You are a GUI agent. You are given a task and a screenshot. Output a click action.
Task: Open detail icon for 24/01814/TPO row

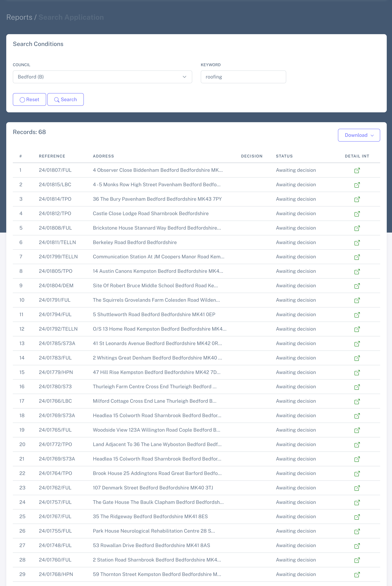point(357,199)
